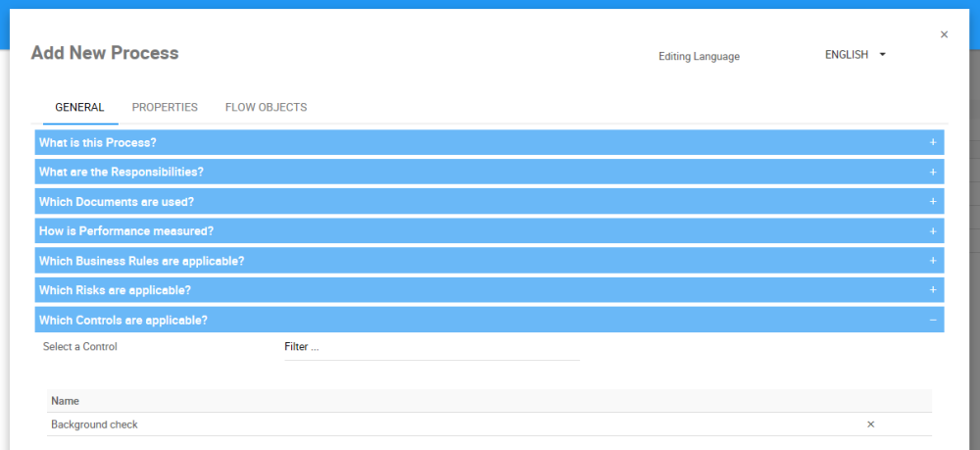
Task: Click plus icon for Business Rules section
Action: (933, 261)
